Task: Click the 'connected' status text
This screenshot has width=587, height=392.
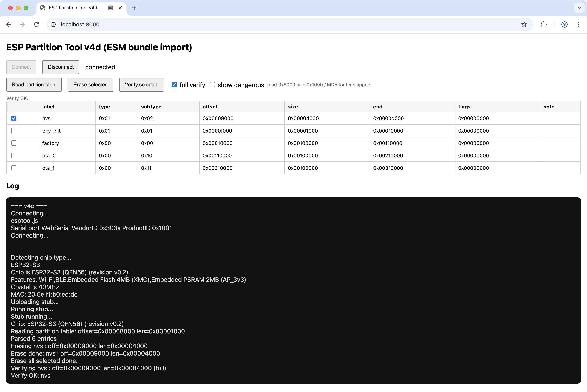Action: pyautogui.click(x=100, y=67)
